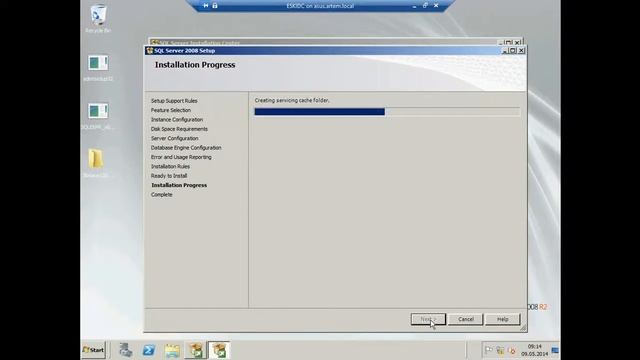Screen dimensions: 640x360
Task: Click the bold "Installation Progress" step
Action: click(x=179, y=185)
